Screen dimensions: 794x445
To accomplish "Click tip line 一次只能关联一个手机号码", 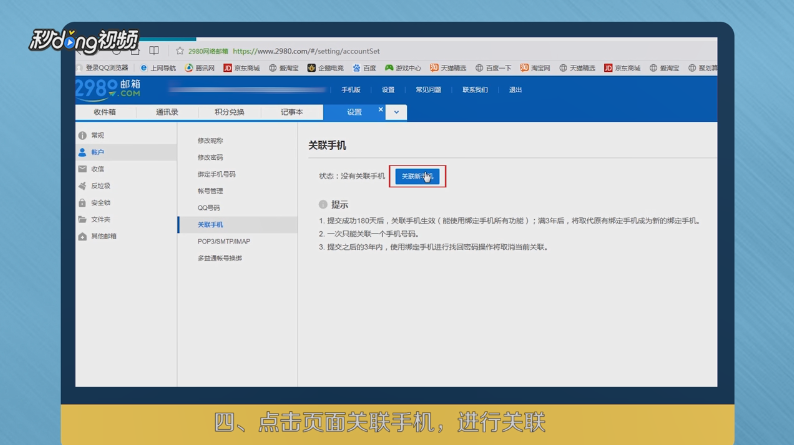I will (x=369, y=234).
